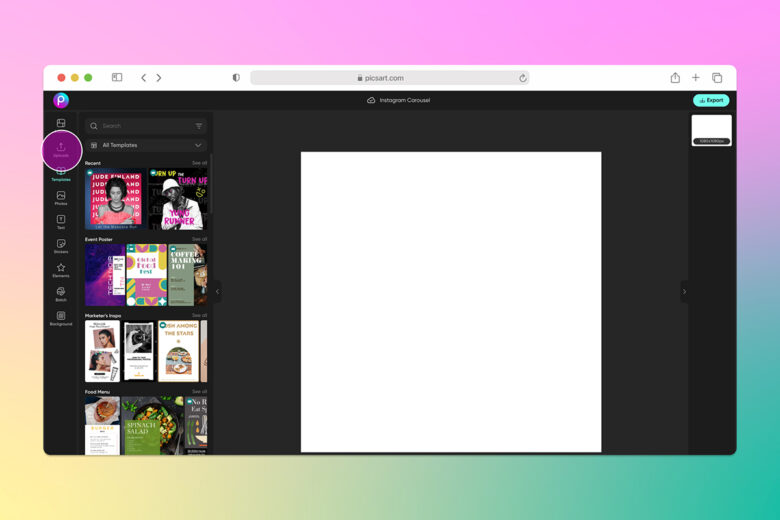780x520 pixels.
Task: Open the Background panel
Action: (x=61, y=318)
